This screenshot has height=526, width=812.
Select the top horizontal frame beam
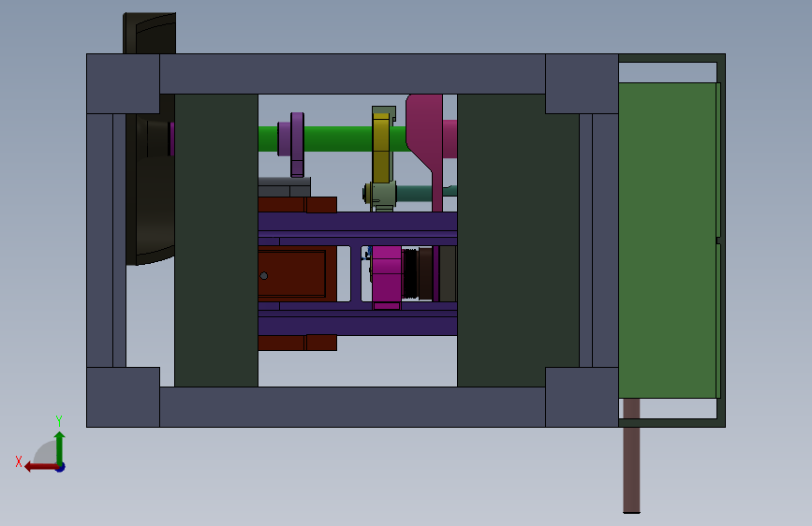[x=352, y=74]
